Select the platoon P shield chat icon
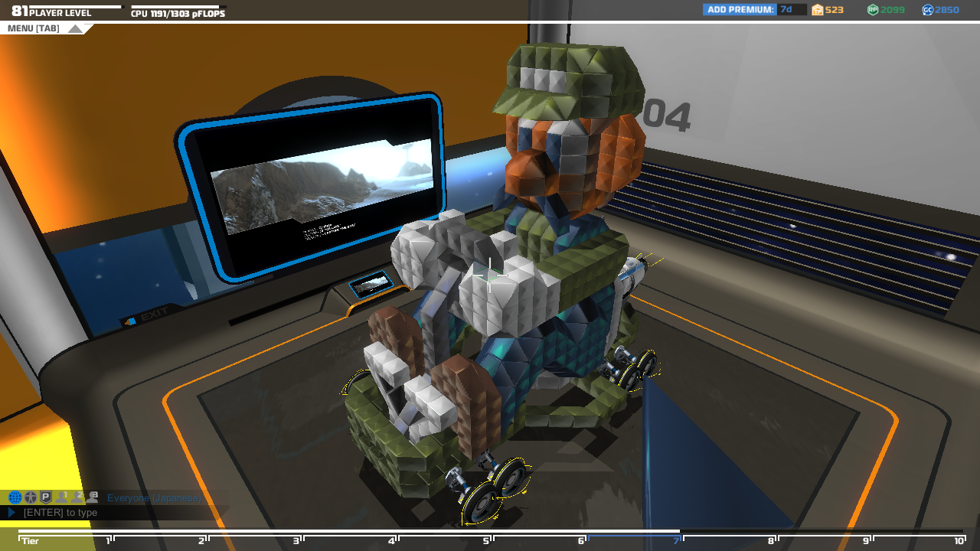Image resolution: width=980 pixels, height=551 pixels. tap(46, 497)
